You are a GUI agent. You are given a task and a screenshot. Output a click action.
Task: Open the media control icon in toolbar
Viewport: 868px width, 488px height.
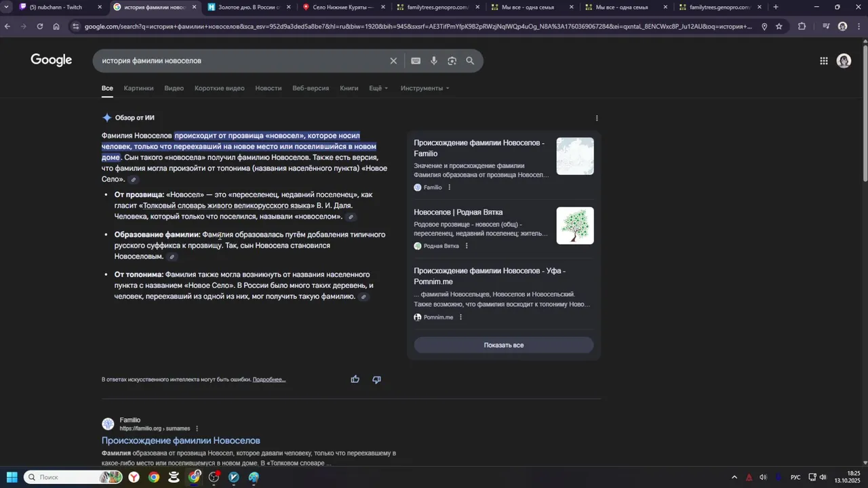(825, 26)
